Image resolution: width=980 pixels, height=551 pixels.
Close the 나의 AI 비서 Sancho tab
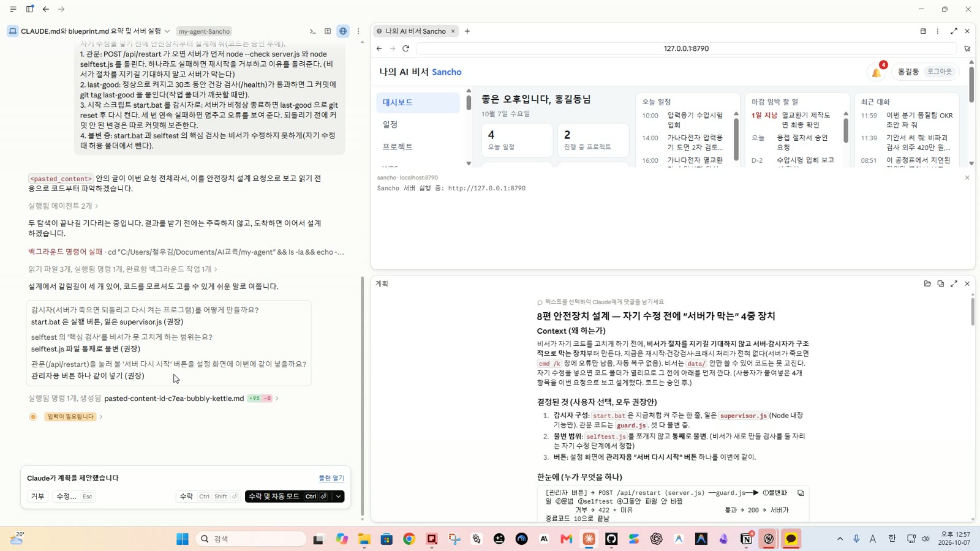point(453,31)
